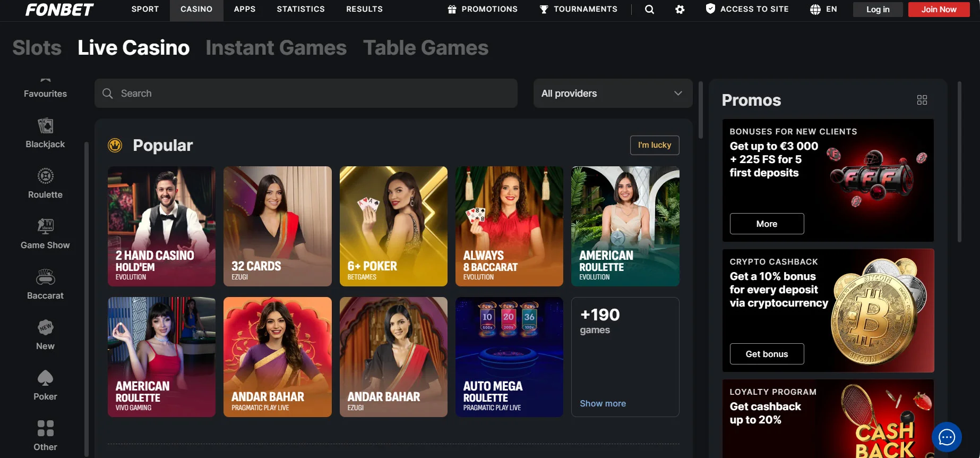Open Game Show category in sidebar

45,234
